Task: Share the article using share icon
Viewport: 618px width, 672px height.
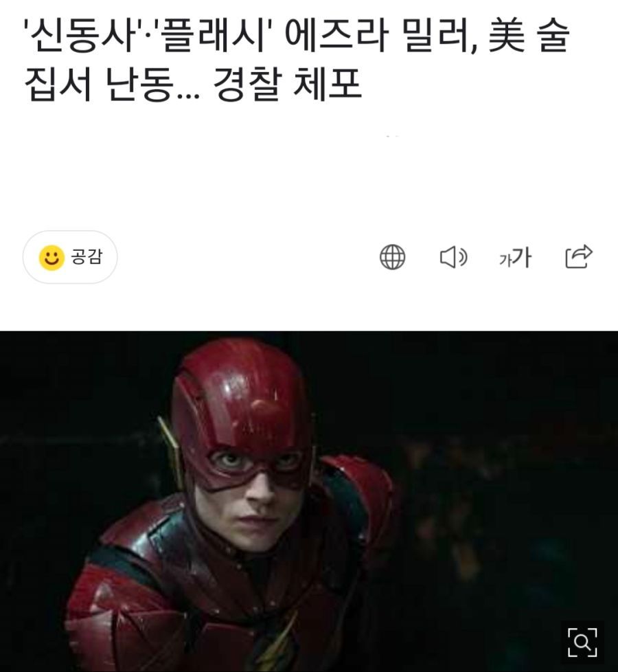Action: point(579,257)
